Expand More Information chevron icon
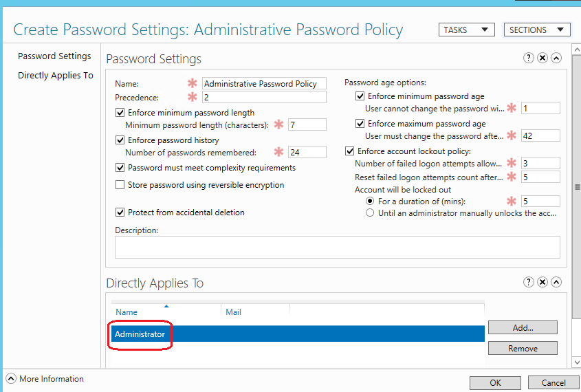This screenshot has height=392, width=581. click(11, 379)
